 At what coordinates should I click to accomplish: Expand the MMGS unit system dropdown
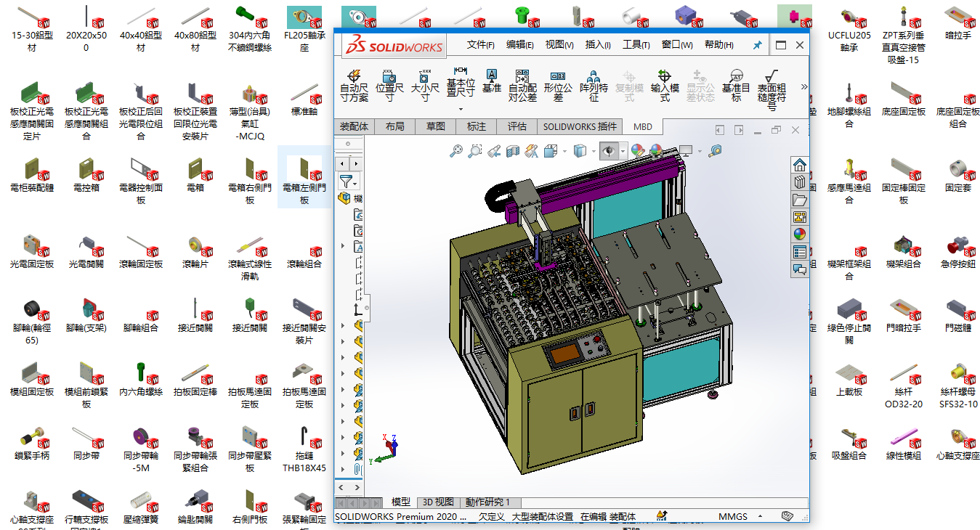[x=758, y=517]
